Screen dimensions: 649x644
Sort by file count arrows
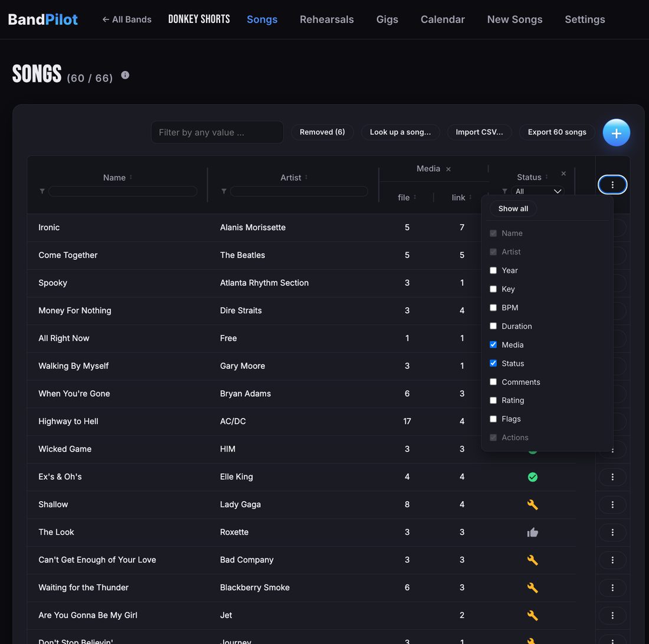415,197
